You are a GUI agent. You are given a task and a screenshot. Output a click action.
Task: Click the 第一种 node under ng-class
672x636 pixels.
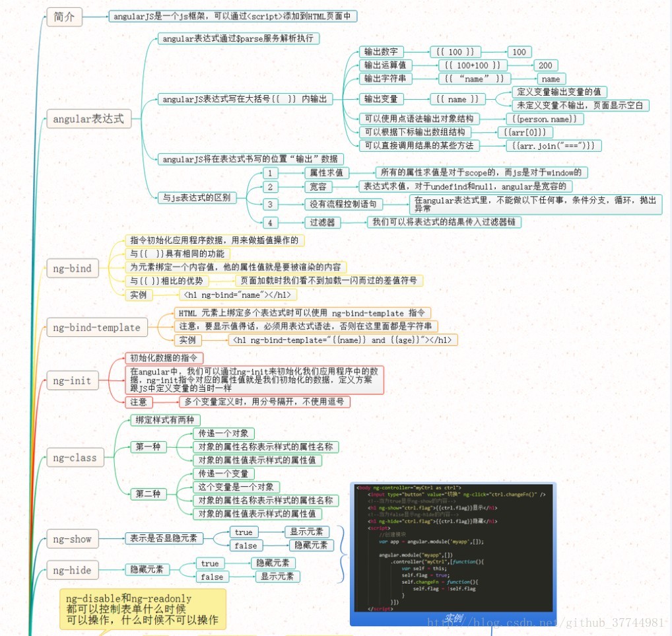[149, 447]
